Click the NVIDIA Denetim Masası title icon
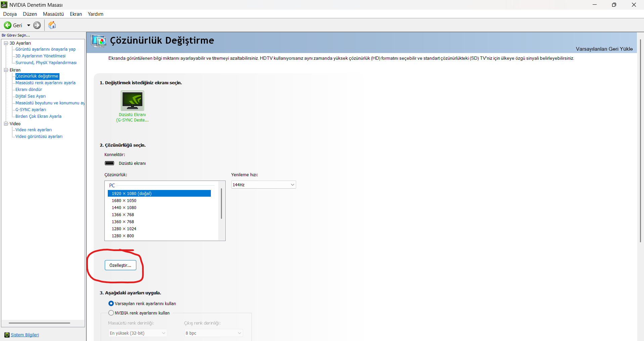The image size is (644, 341). tap(4, 5)
